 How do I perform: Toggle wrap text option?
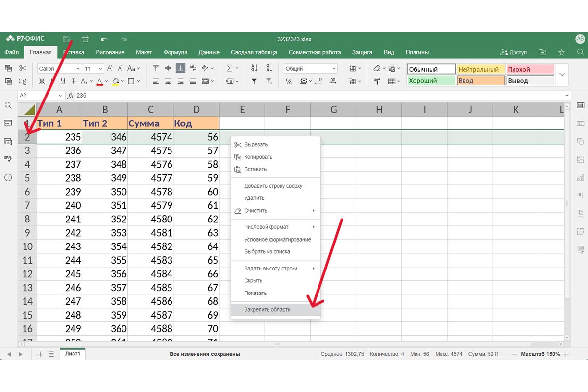click(x=193, y=69)
